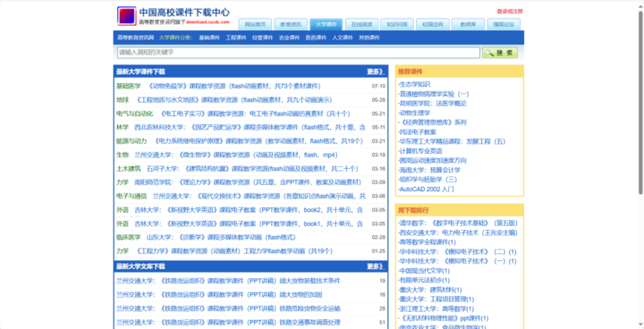
Task: Switch to the 网站首页 tab
Action: pyautogui.click(x=255, y=24)
